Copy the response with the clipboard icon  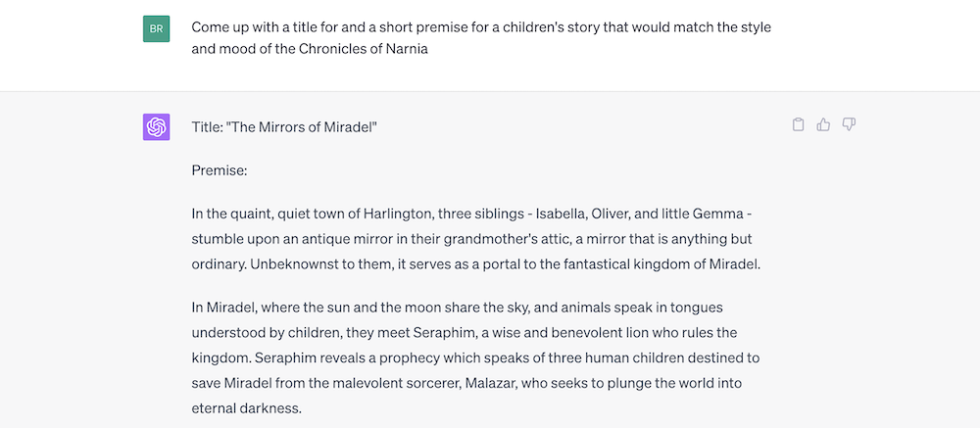coord(798,124)
